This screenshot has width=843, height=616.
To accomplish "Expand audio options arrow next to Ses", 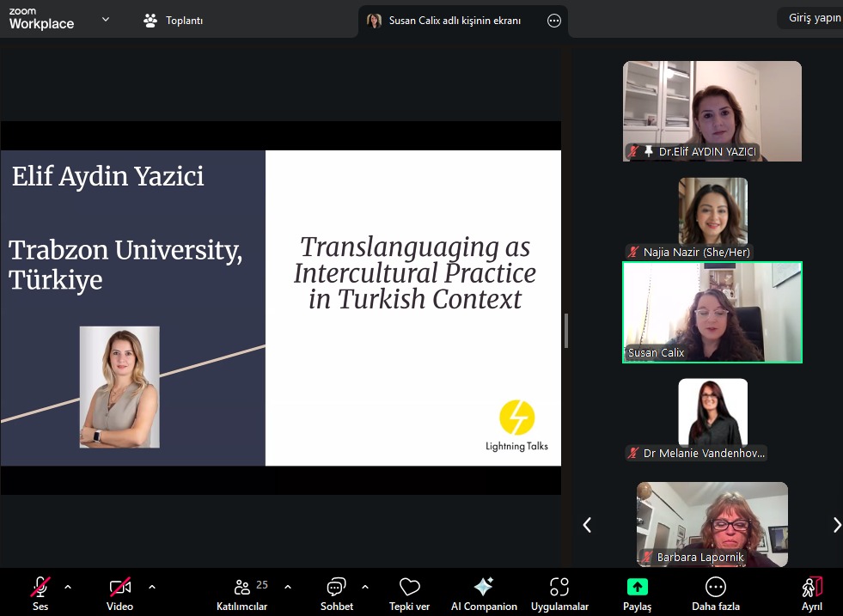I will [68, 587].
